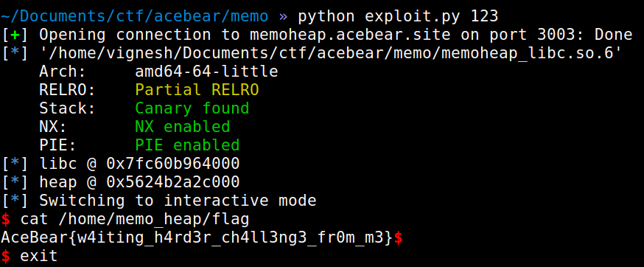Click the heap address 0x5624b2a2c000
This screenshot has width=644, height=267.
click(173, 183)
